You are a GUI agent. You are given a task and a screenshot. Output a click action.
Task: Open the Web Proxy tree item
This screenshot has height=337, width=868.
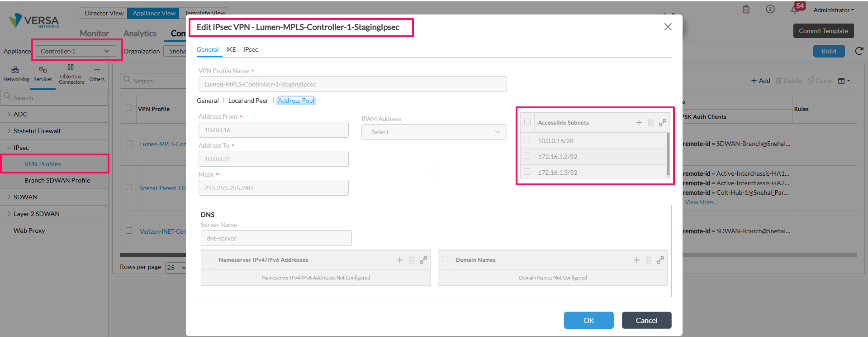[x=29, y=231]
